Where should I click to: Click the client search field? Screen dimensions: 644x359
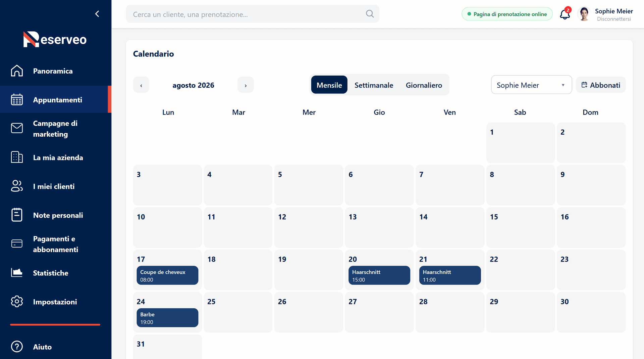point(252,14)
